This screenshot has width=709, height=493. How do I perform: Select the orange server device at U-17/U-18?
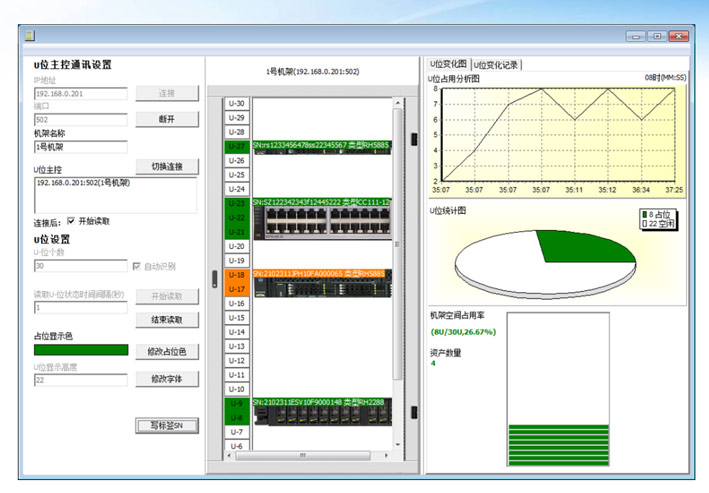(321, 282)
